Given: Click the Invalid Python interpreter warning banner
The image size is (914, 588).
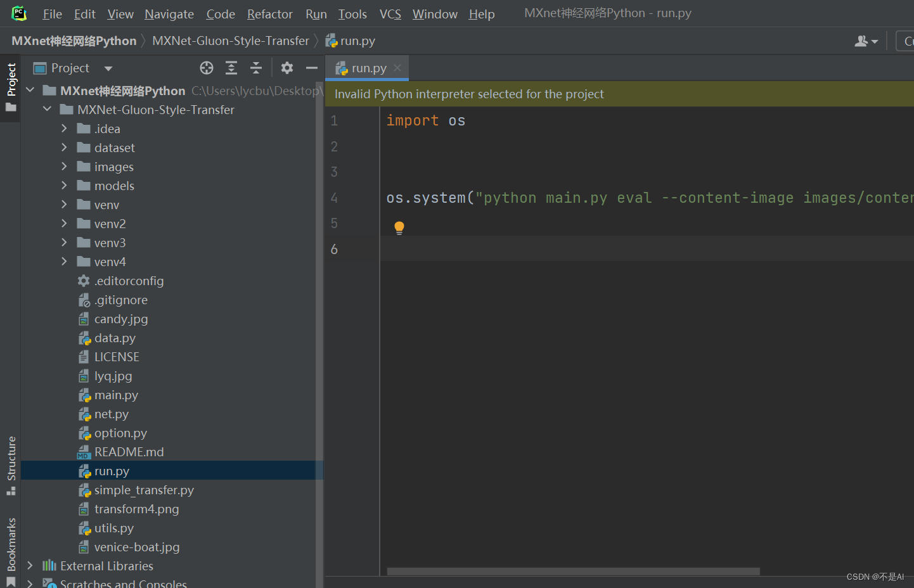Looking at the screenshot, I should [x=619, y=94].
